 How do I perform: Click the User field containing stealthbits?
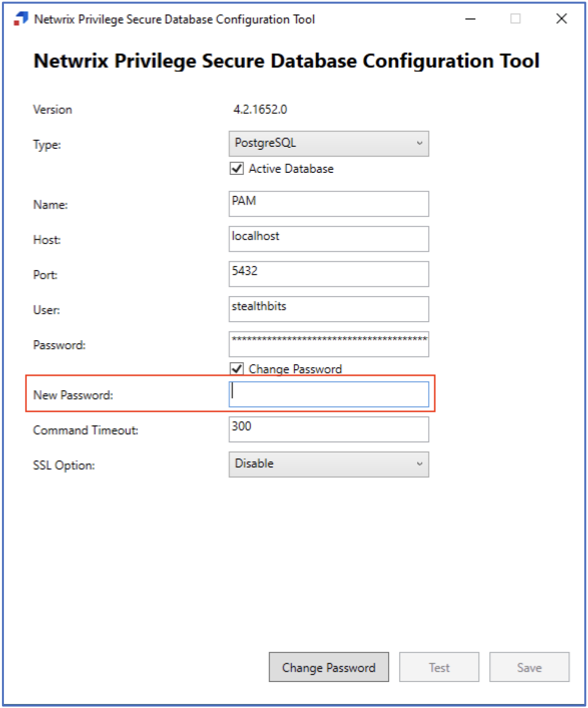coord(328,309)
